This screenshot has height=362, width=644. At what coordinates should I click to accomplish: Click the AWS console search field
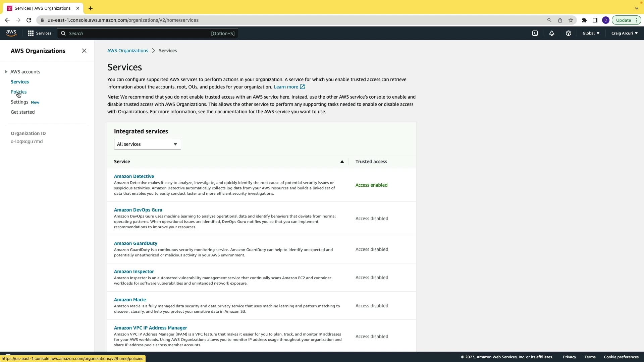pyautogui.click(x=148, y=33)
